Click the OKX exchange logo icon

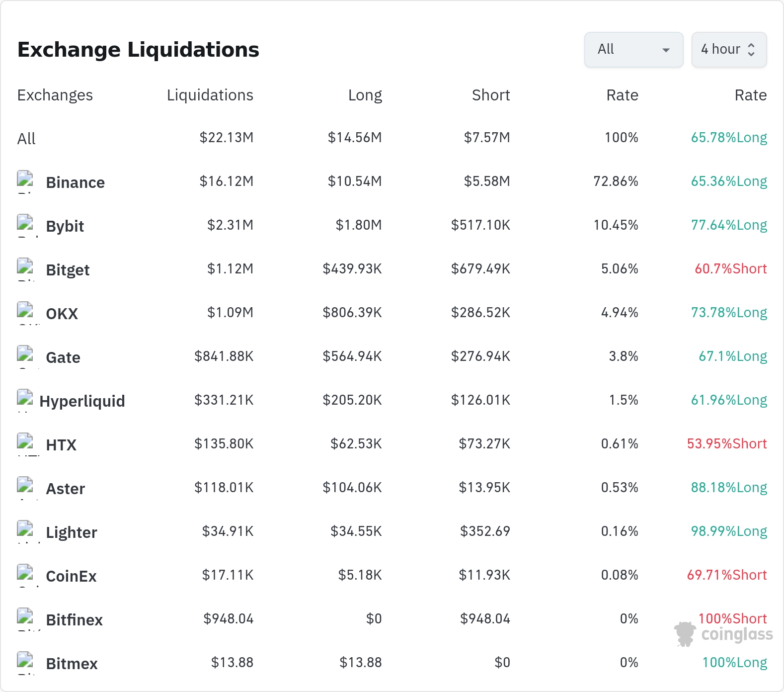click(25, 313)
